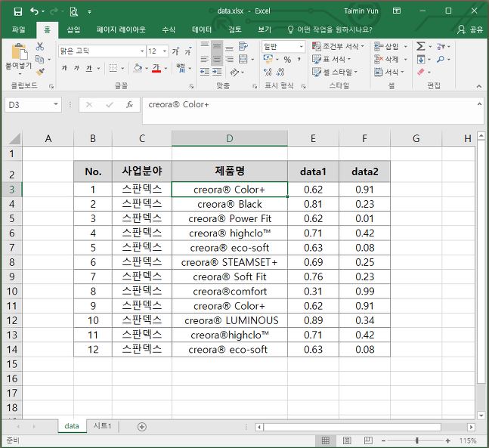The width and height of the screenshot is (489, 448).
Task: Click the Percent Style icon
Action: click(287, 59)
